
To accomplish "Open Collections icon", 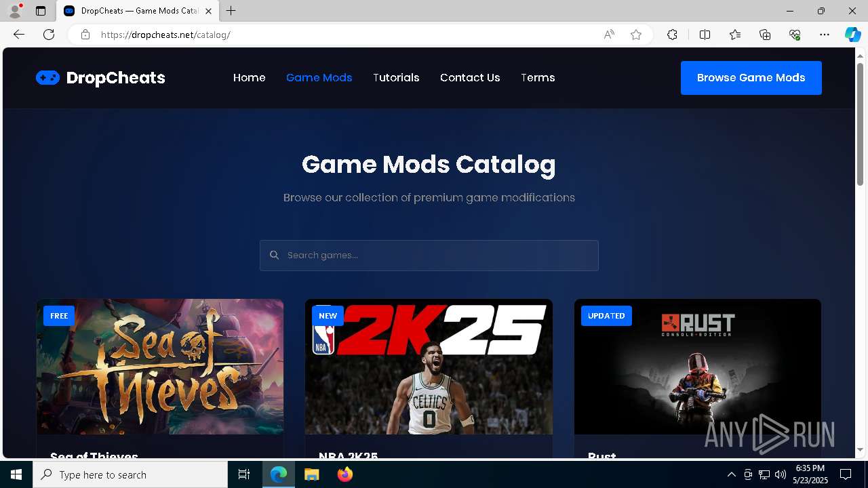I will click(765, 35).
